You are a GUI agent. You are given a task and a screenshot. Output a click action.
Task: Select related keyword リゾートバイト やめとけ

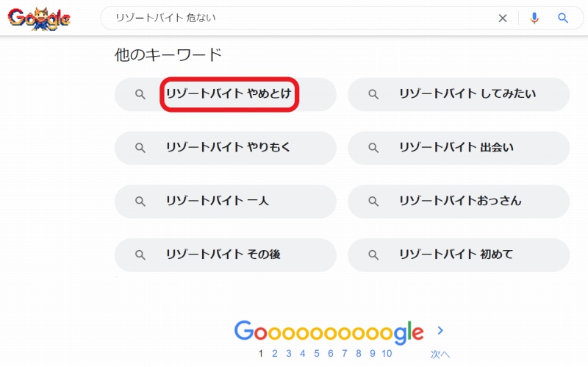226,94
